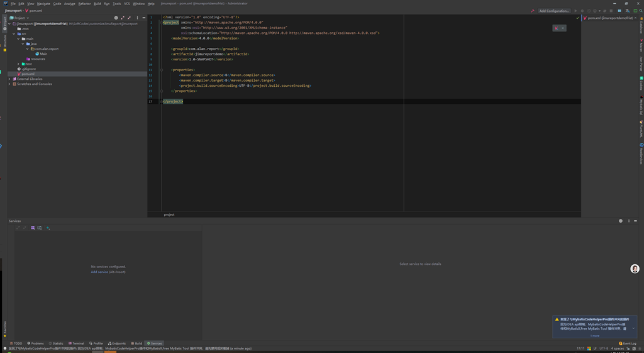Hide the Services tool window
644x353 pixels.
tap(636, 221)
